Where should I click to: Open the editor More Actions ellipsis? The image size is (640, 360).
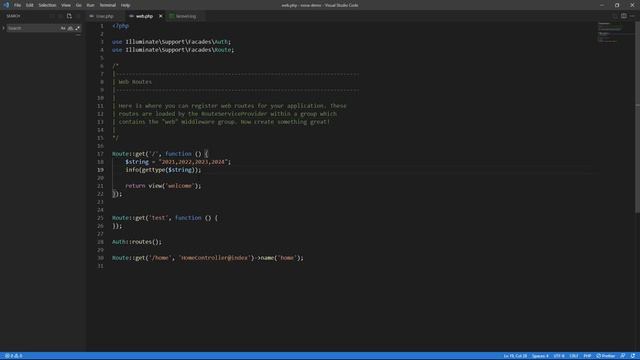[632, 16]
